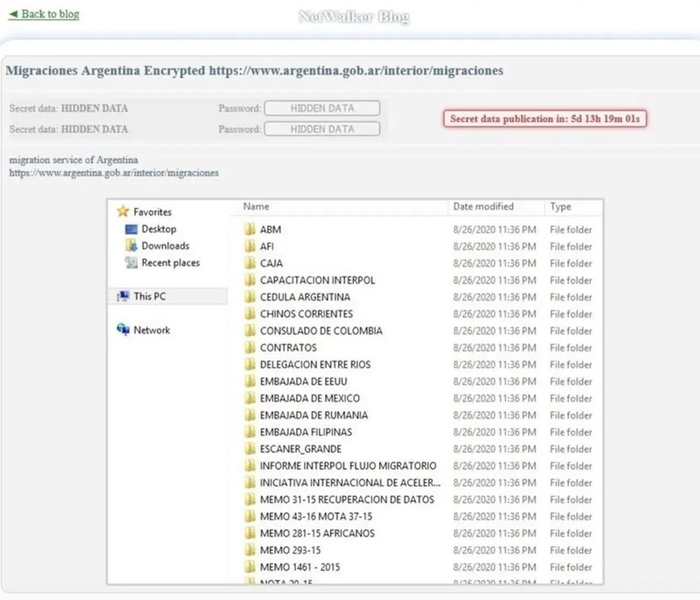Screen dimensions: 700x600
Task: Sort by the Type column header
Action: [561, 207]
